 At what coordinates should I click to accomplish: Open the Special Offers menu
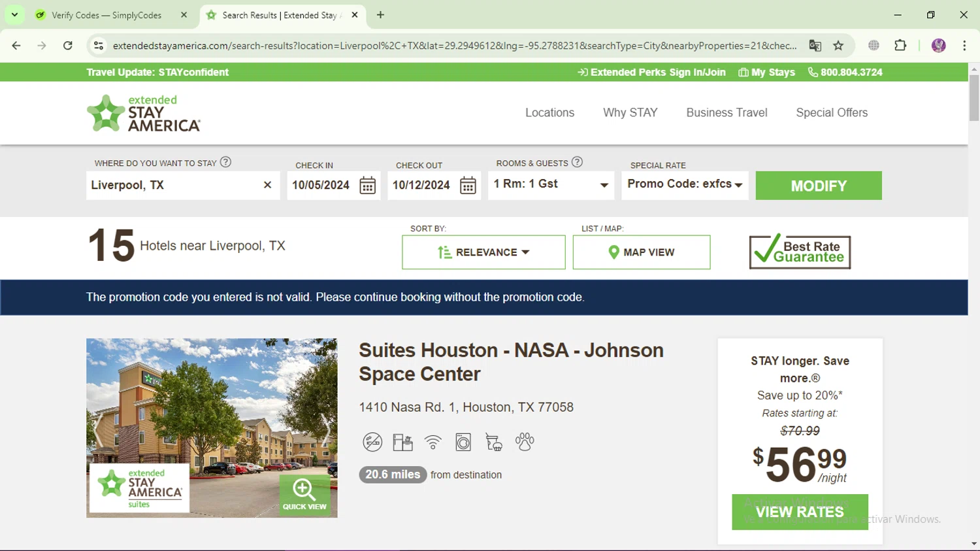pos(832,112)
